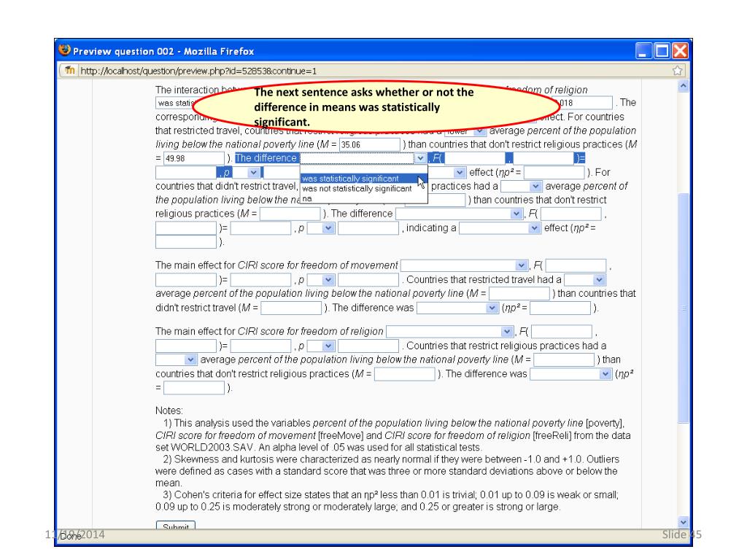Click F( field in freedom of movement row
Image resolution: width=747 pixels, height=560 pixels.
576,265
